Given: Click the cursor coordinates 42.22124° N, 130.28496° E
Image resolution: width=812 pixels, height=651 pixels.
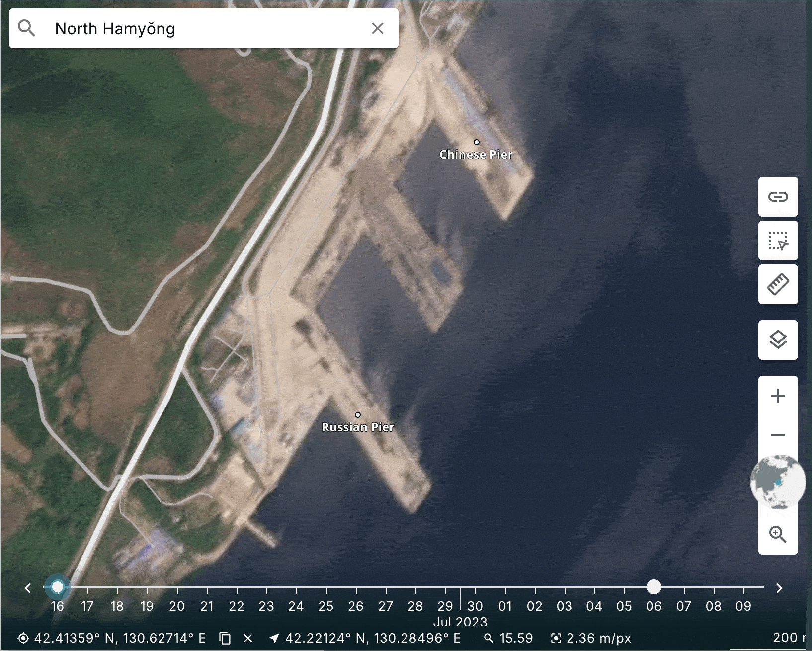Looking at the screenshot, I should tap(373, 638).
